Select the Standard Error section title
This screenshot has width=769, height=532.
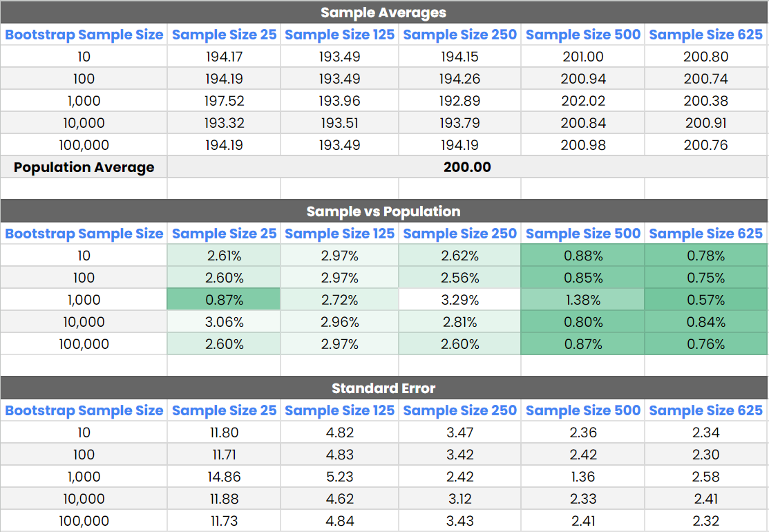click(x=383, y=388)
